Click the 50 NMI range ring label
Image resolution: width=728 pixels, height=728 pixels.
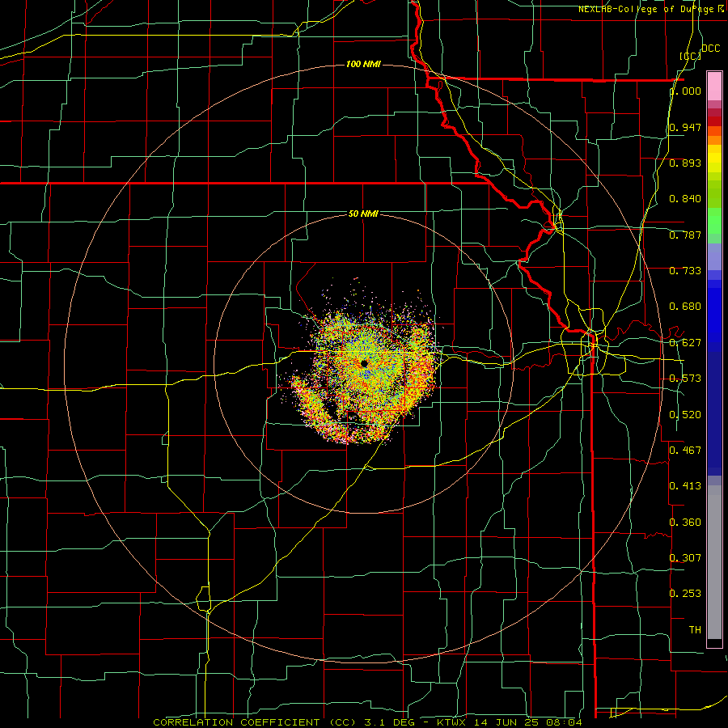363,214
